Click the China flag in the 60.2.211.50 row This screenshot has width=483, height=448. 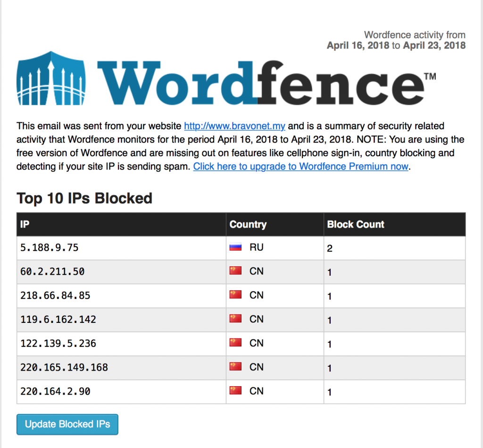pyautogui.click(x=235, y=271)
